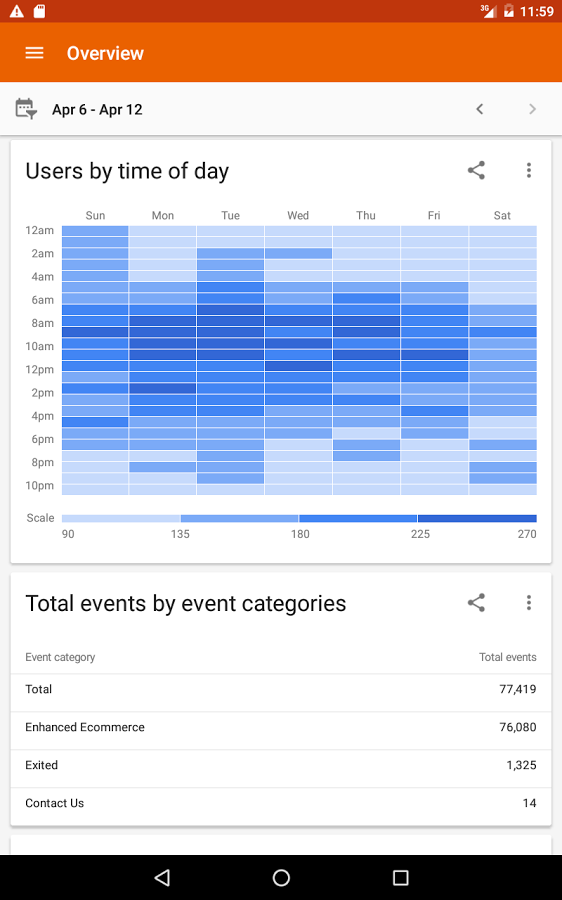Open more options for Total events card

pyautogui.click(x=529, y=603)
